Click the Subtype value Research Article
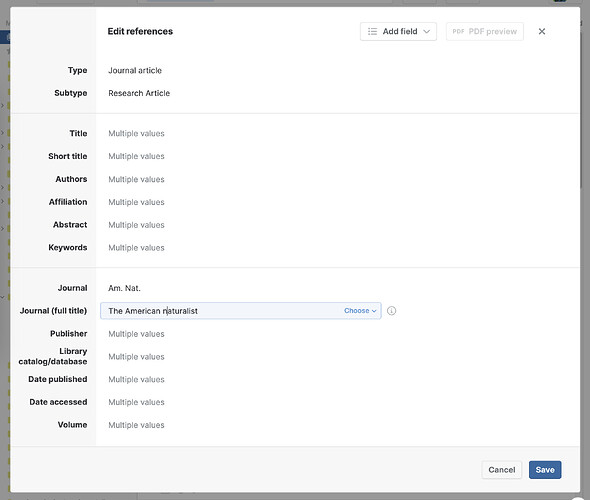This screenshot has width=590, height=500. (139, 93)
